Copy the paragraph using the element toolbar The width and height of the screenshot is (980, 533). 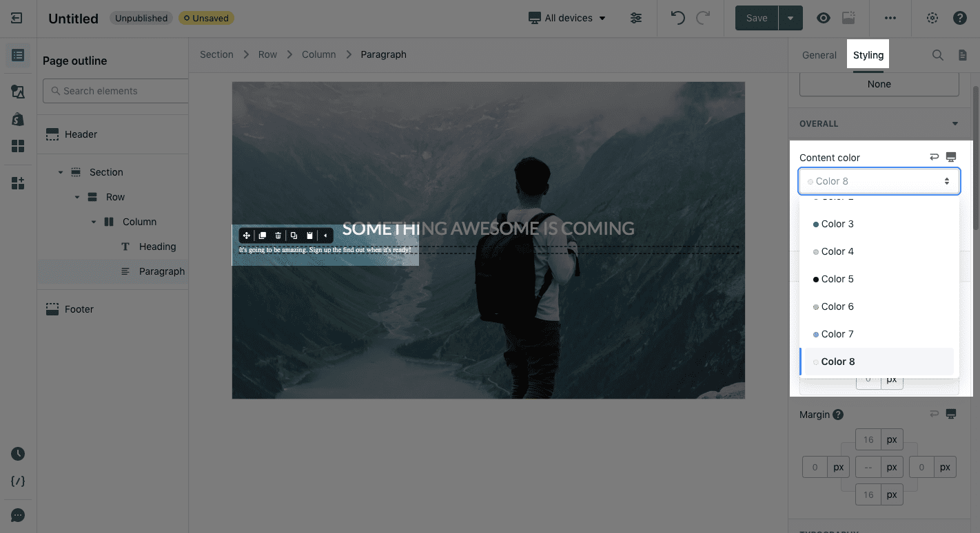click(294, 236)
